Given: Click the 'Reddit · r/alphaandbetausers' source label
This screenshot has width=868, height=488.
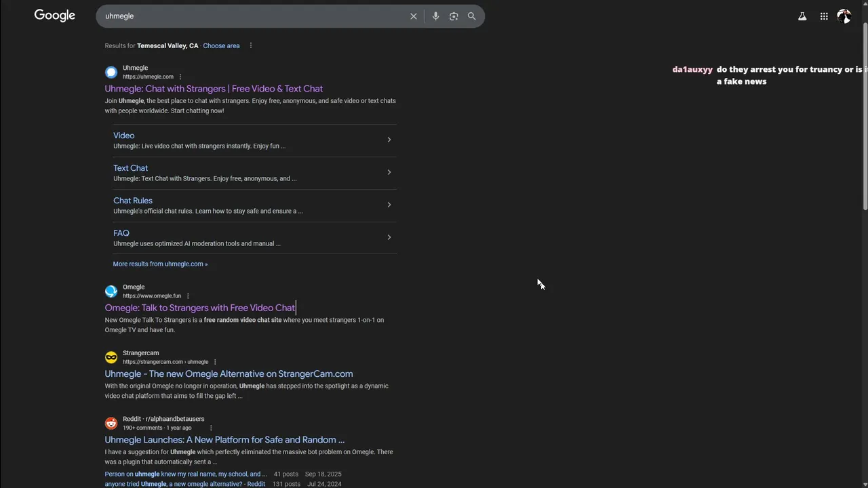Looking at the screenshot, I should 163,419.
